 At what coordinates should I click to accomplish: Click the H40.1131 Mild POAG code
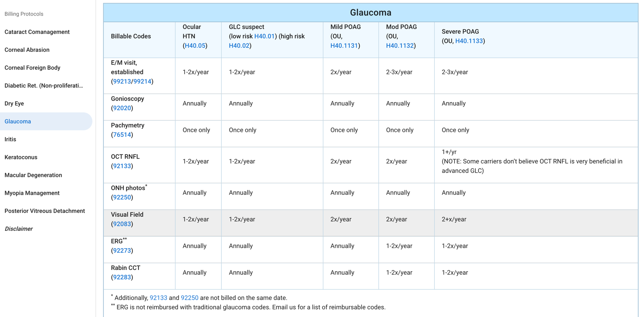tap(344, 45)
